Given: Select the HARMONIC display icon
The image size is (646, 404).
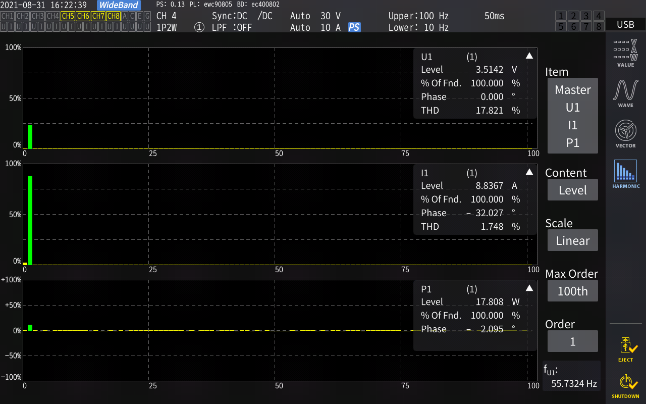Looking at the screenshot, I should [625, 175].
